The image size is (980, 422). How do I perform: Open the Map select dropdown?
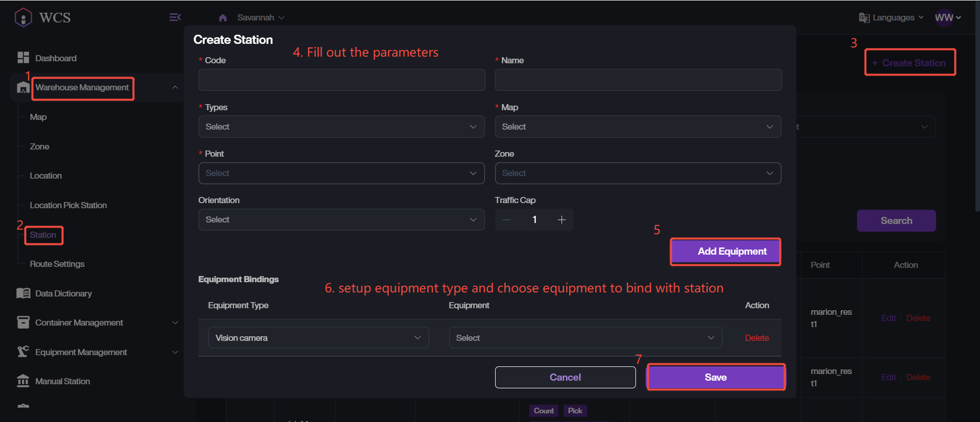coord(638,127)
